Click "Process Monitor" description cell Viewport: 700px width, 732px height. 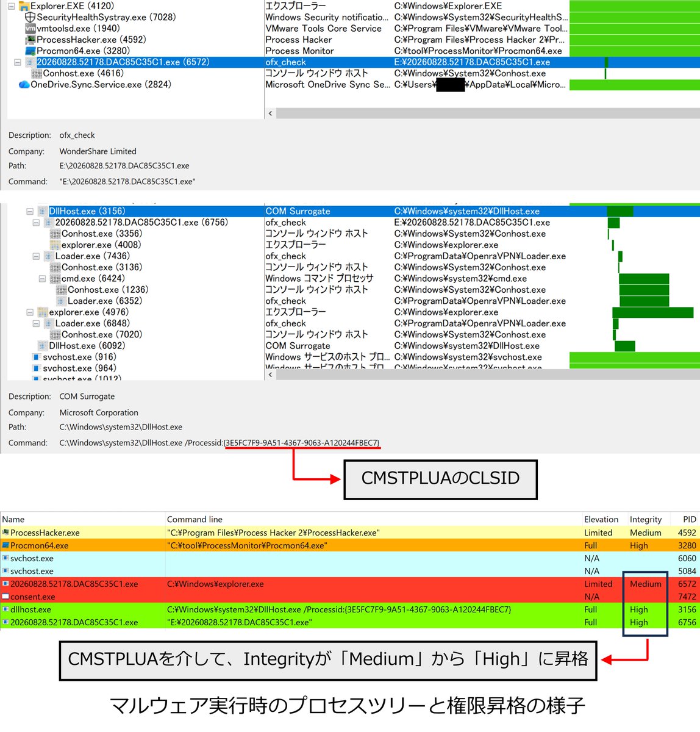pos(299,51)
